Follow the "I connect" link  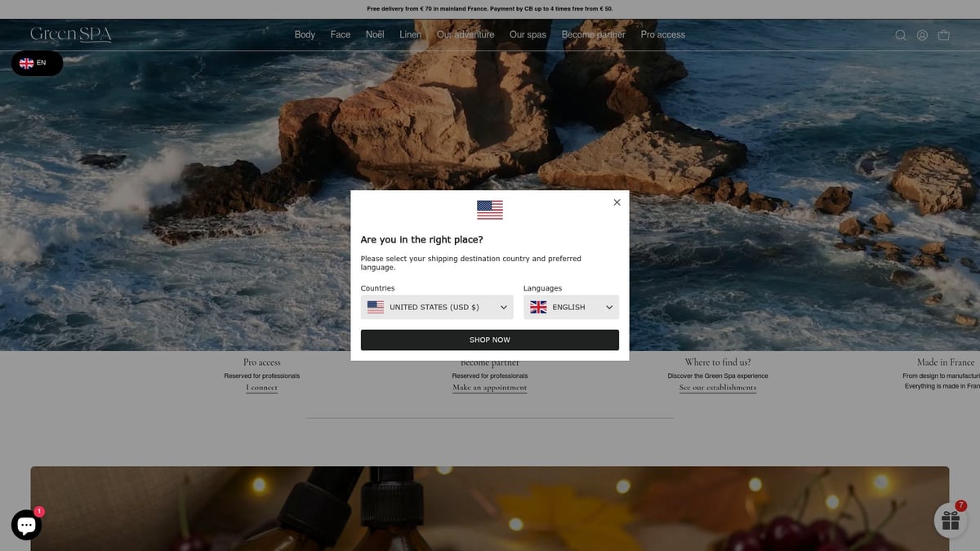click(261, 388)
